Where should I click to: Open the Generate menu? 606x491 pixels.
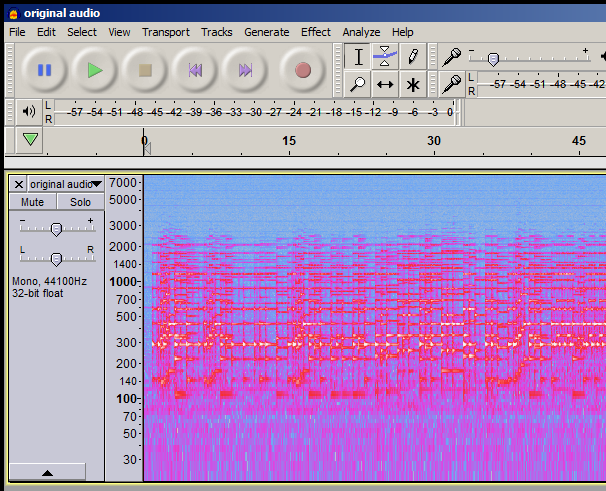[267, 32]
